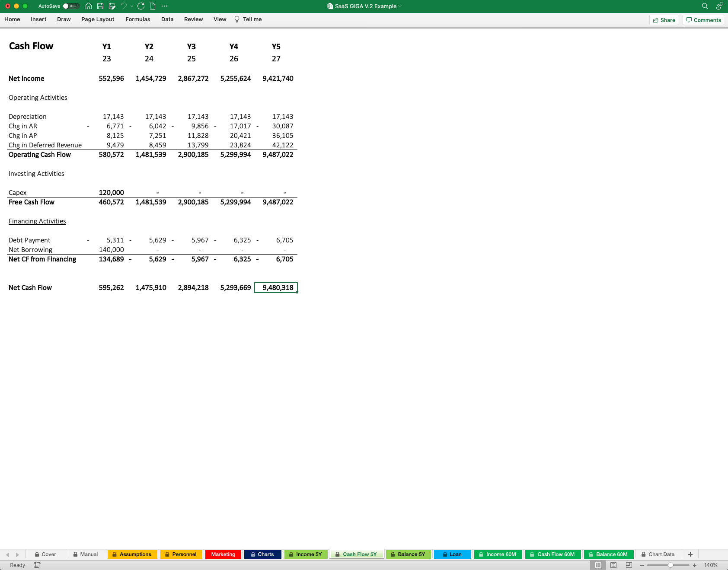728x570 pixels.
Task: Open the Insert ribbon tab
Action: point(38,19)
